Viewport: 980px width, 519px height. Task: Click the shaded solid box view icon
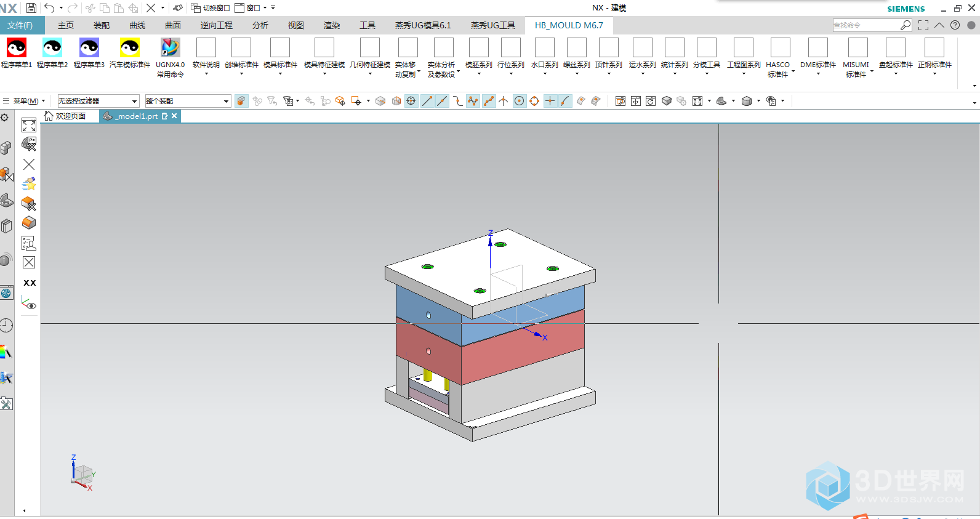click(666, 101)
